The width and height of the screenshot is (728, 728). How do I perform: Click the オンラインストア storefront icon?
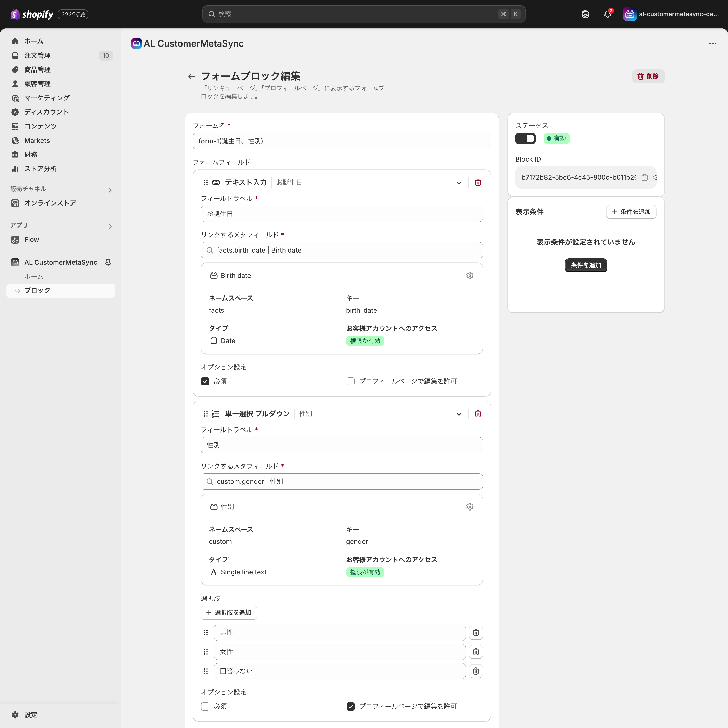(x=15, y=203)
